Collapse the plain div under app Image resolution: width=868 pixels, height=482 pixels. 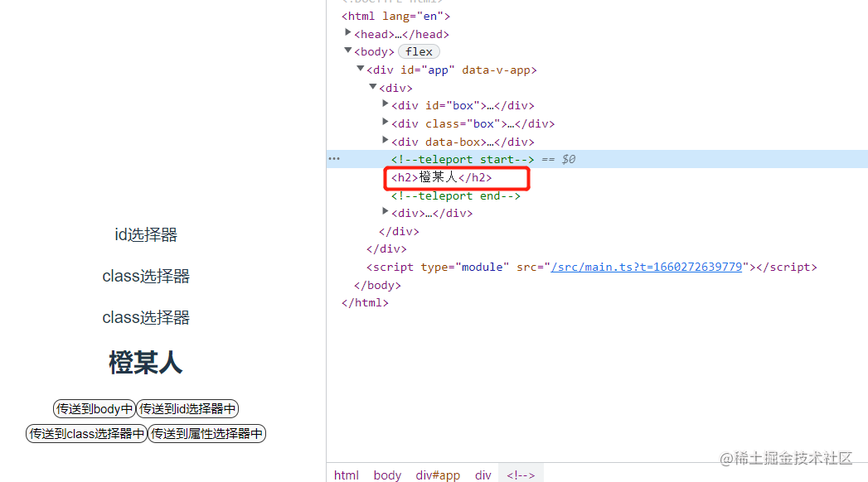[x=373, y=87]
